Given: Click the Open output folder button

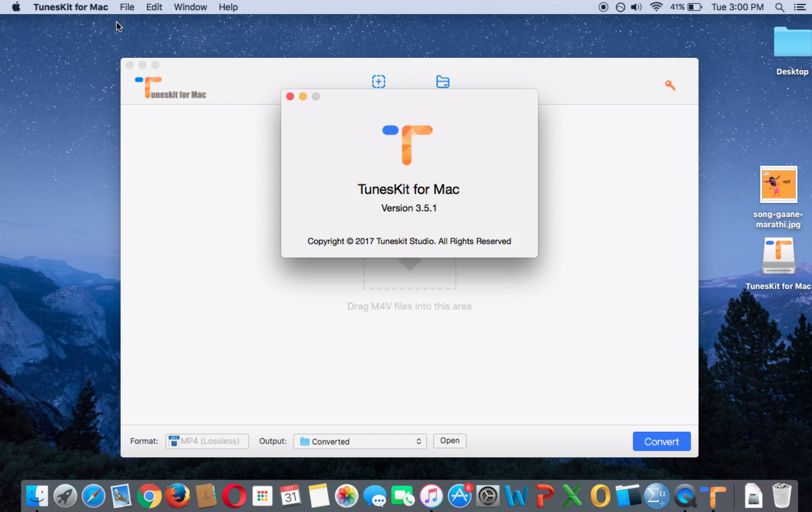Looking at the screenshot, I should point(450,441).
